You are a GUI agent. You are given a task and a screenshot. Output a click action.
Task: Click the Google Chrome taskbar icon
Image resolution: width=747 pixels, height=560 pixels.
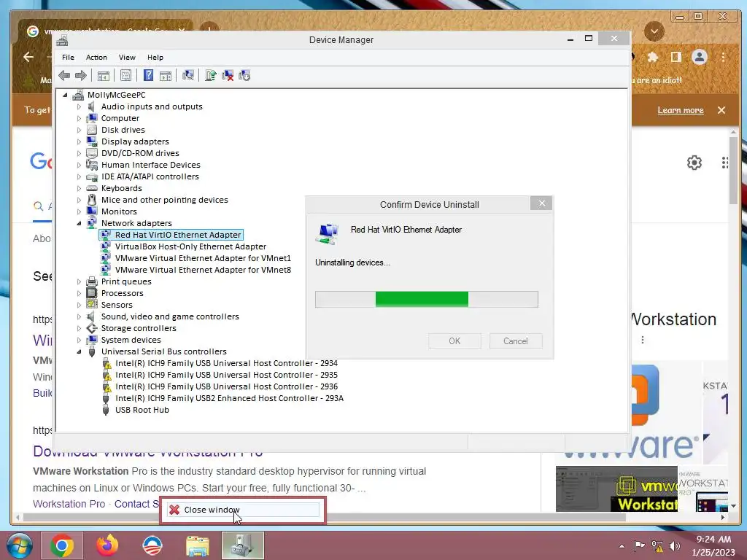(x=62, y=545)
